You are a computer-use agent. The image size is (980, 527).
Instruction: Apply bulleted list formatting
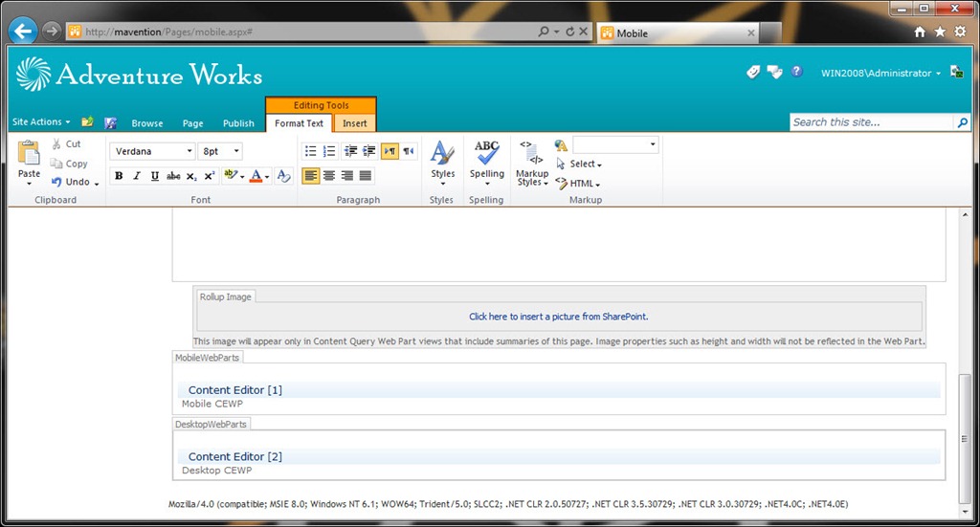click(311, 151)
